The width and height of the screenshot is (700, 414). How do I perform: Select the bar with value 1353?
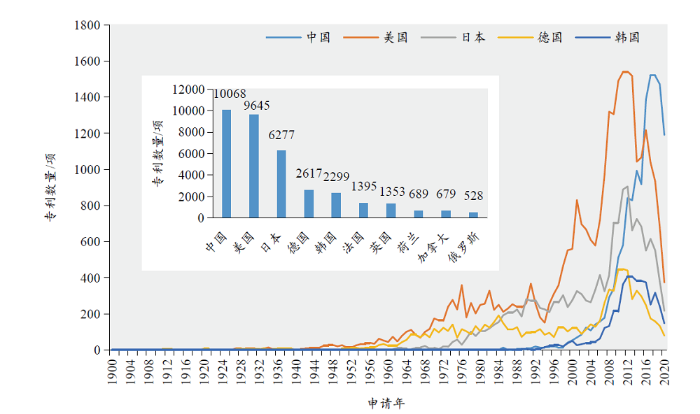[391, 210]
